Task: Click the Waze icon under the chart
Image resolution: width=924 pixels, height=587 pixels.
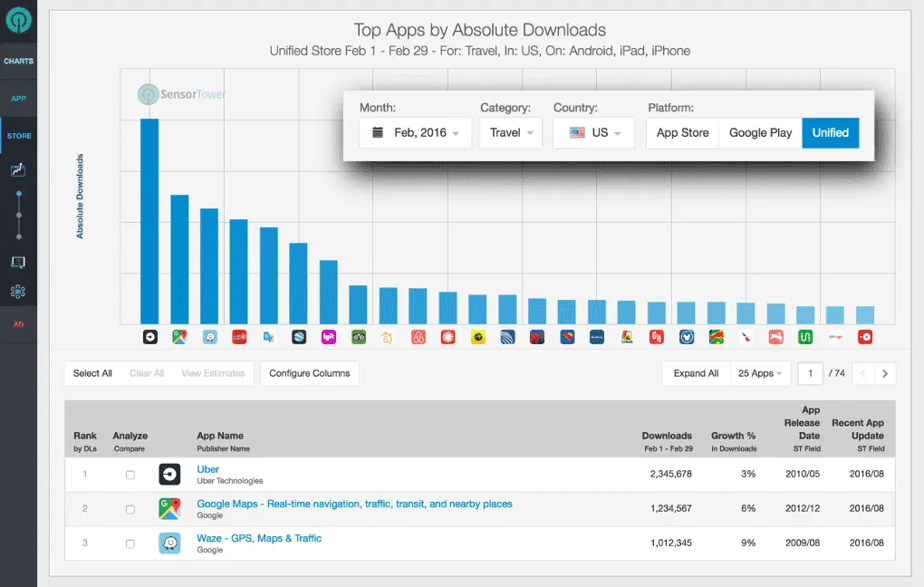Action: click(210, 337)
